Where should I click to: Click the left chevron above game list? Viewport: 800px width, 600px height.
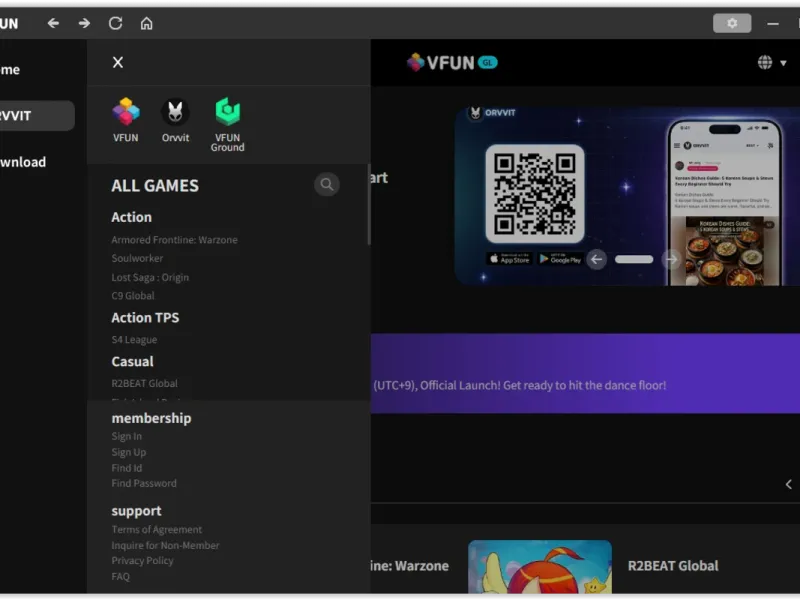(x=788, y=484)
